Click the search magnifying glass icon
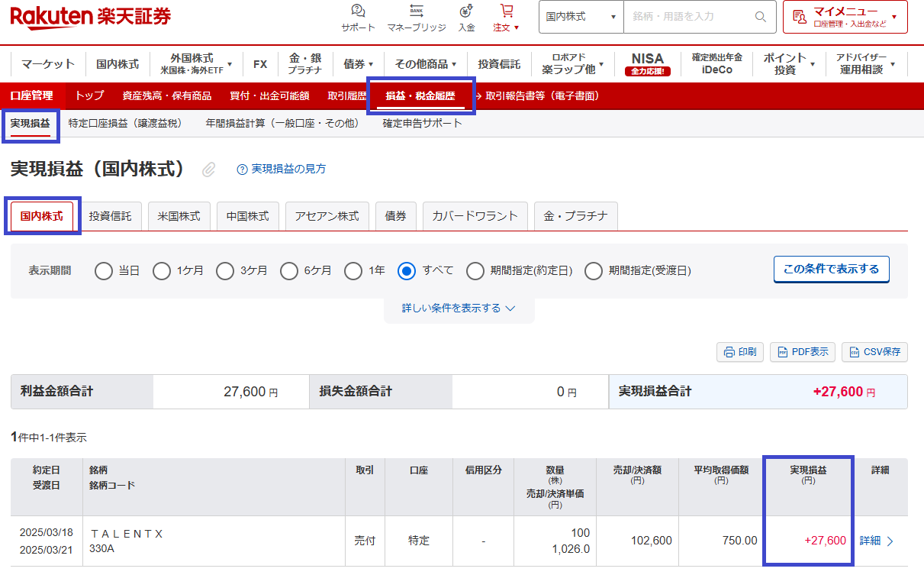The height and width of the screenshot is (575, 924). (760, 17)
